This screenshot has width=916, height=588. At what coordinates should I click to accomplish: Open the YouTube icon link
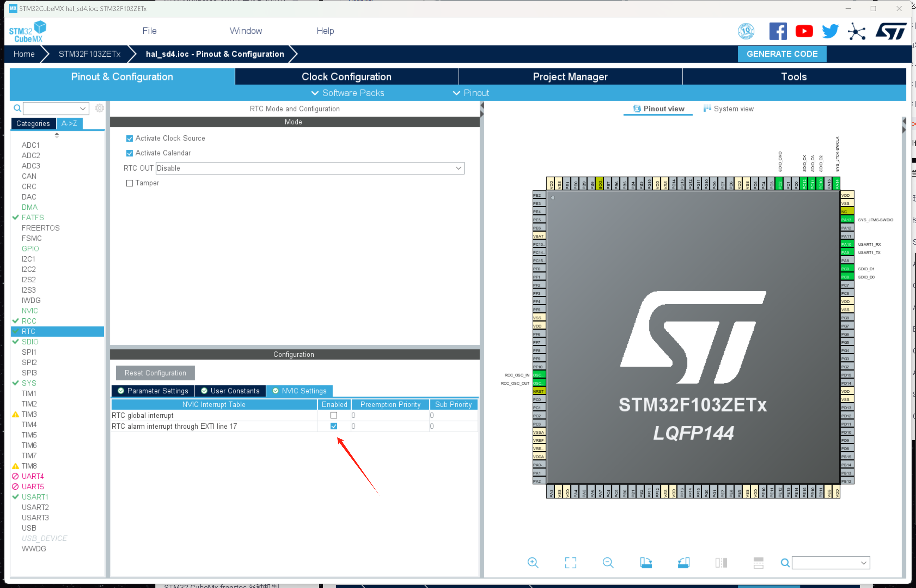(x=804, y=31)
